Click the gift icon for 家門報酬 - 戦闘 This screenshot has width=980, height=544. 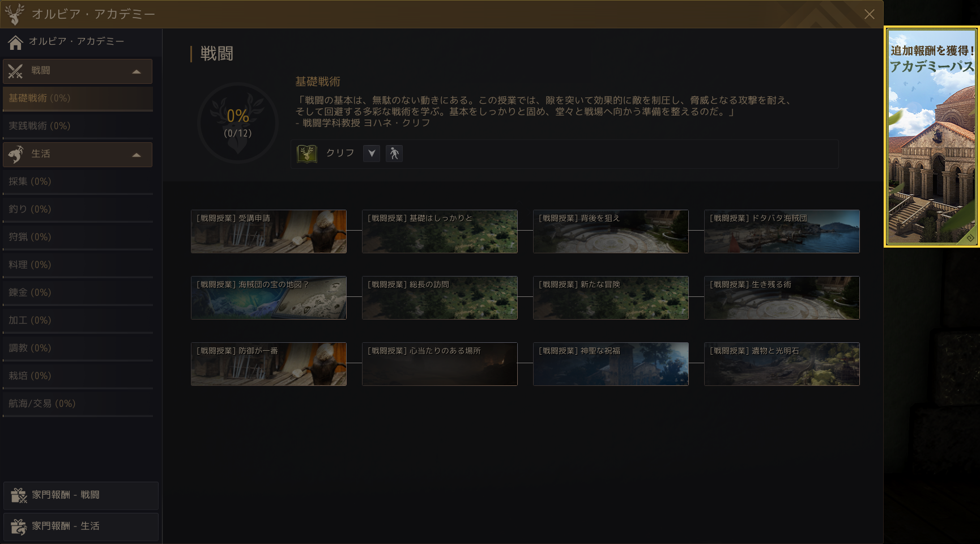(20, 495)
